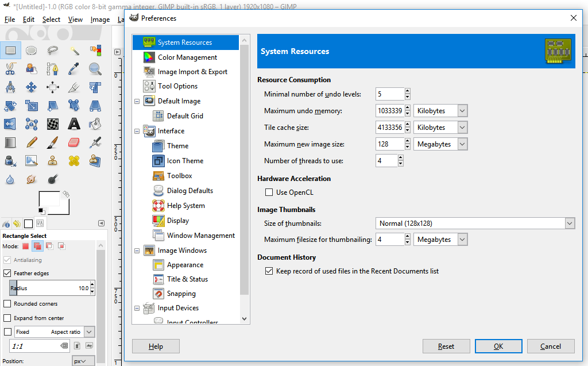Select the Rectangle Select tool in the toolbox
The height and width of the screenshot is (366, 588).
[10, 51]
